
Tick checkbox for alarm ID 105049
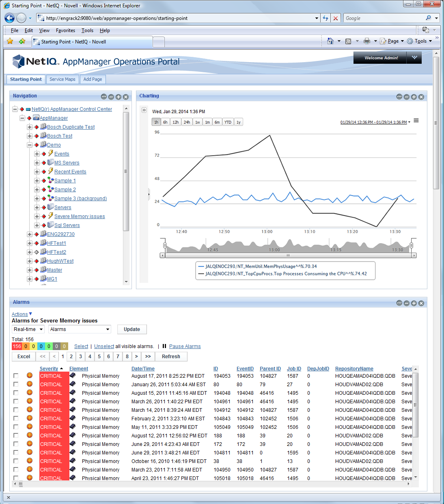pos(16,427)
